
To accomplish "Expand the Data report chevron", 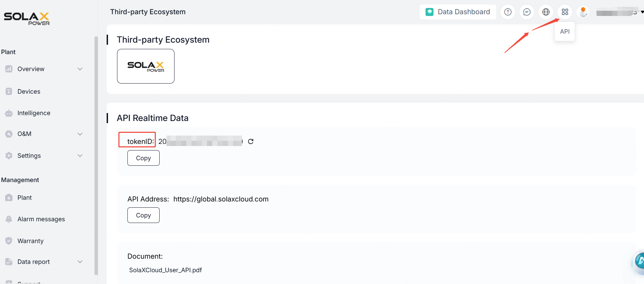I will click(x=80, y=262).
